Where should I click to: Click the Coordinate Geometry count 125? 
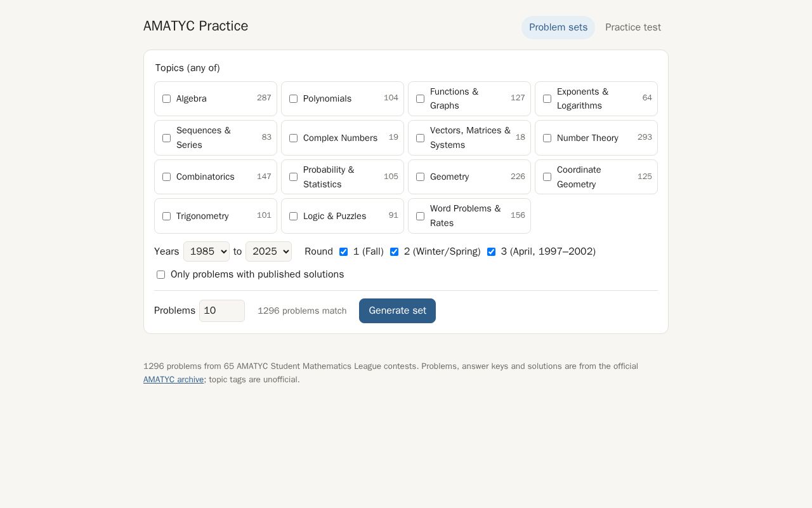coord(645,177)
